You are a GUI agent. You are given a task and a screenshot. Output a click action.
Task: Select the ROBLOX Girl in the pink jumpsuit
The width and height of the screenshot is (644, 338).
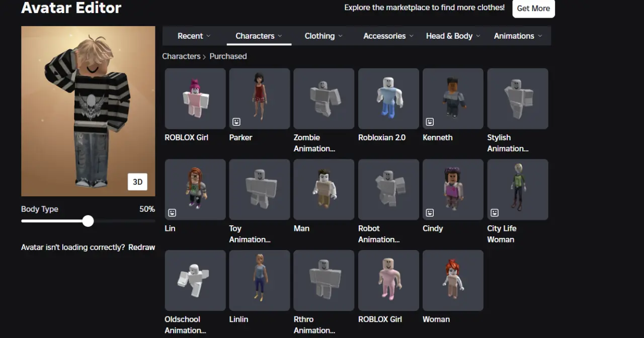tap(388, 281)
